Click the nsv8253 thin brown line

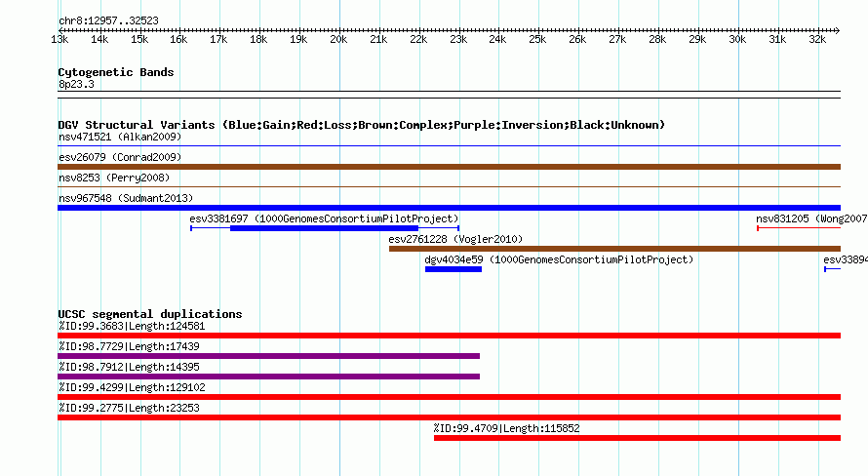pos(449,187)
